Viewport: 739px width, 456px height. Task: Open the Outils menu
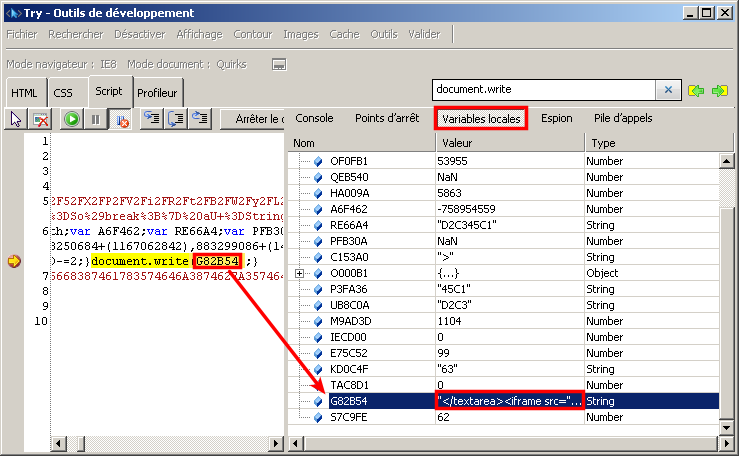(383, 34)
